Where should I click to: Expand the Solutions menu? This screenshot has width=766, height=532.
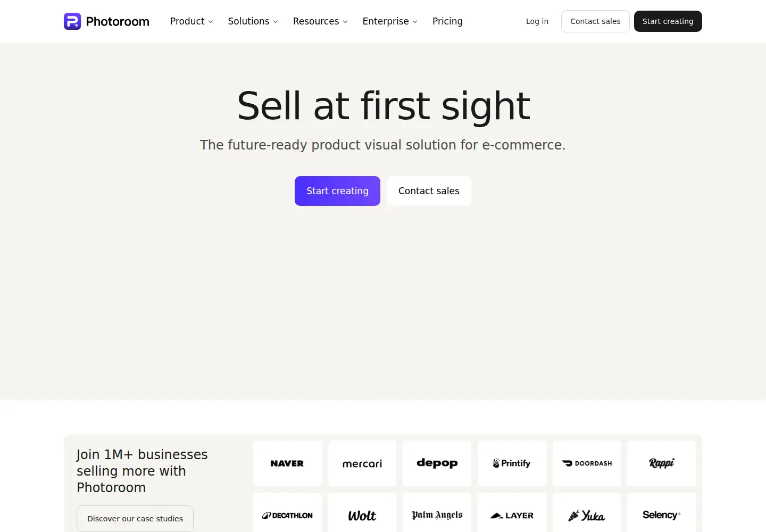253,21
